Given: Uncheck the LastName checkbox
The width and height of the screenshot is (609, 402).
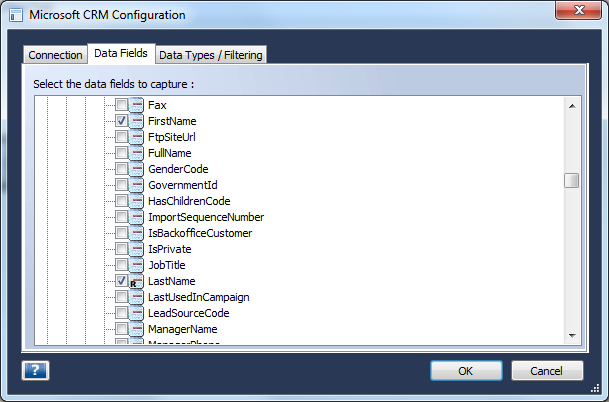Looking at the screenshot, I should point(122,281).
